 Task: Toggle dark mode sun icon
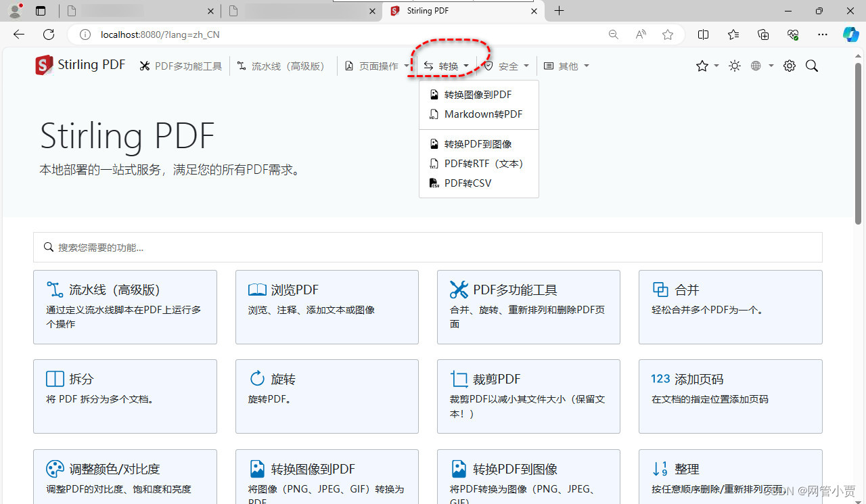(x=735, y=66)
